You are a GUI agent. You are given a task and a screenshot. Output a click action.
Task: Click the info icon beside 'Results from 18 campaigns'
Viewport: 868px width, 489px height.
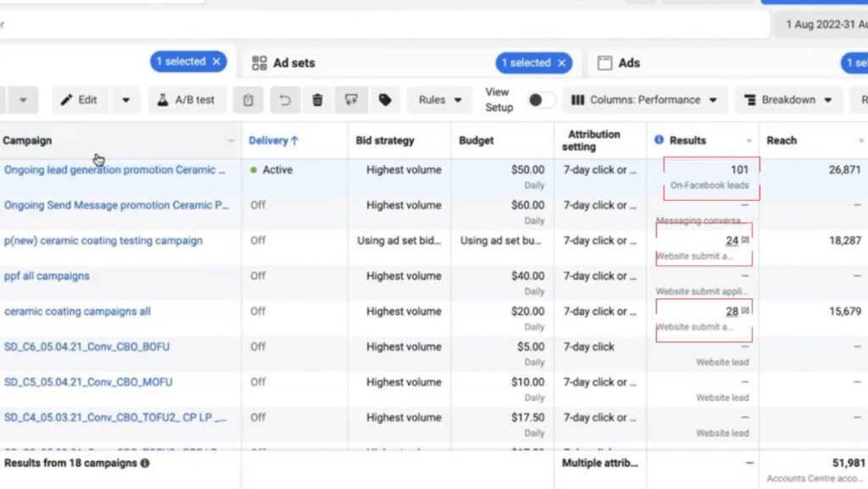pyautogui.click(x=145, y=464)
